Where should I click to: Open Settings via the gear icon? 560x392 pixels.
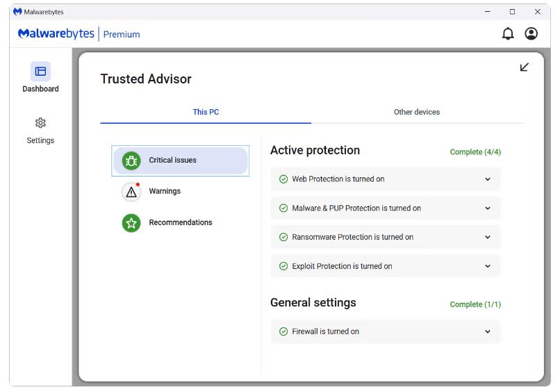(x=40, y=123)
